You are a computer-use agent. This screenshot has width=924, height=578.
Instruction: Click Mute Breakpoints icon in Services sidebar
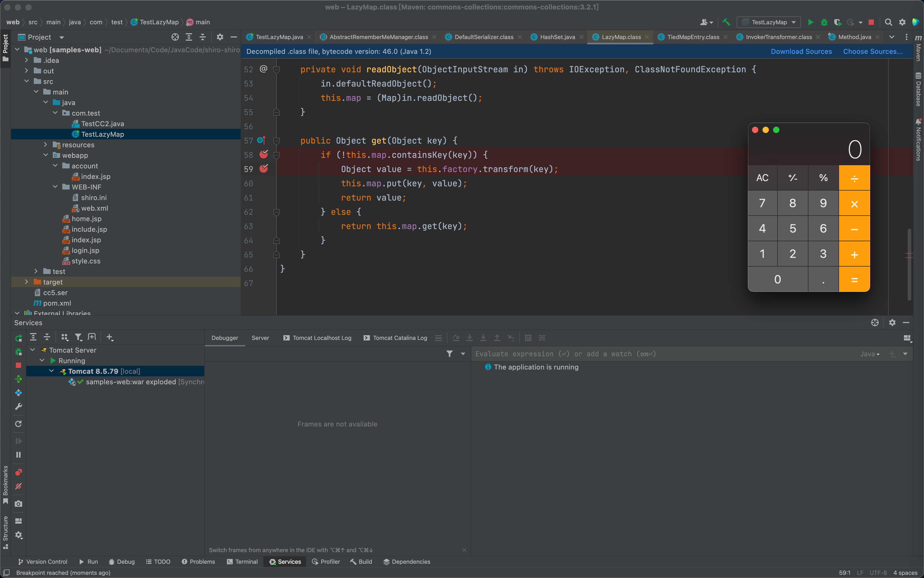(x=18, y=486)
